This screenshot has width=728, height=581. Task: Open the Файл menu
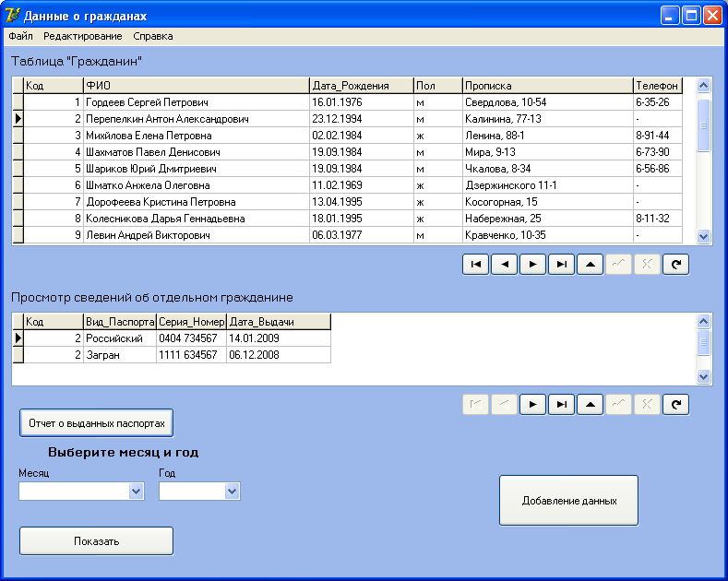pos(20,36)
